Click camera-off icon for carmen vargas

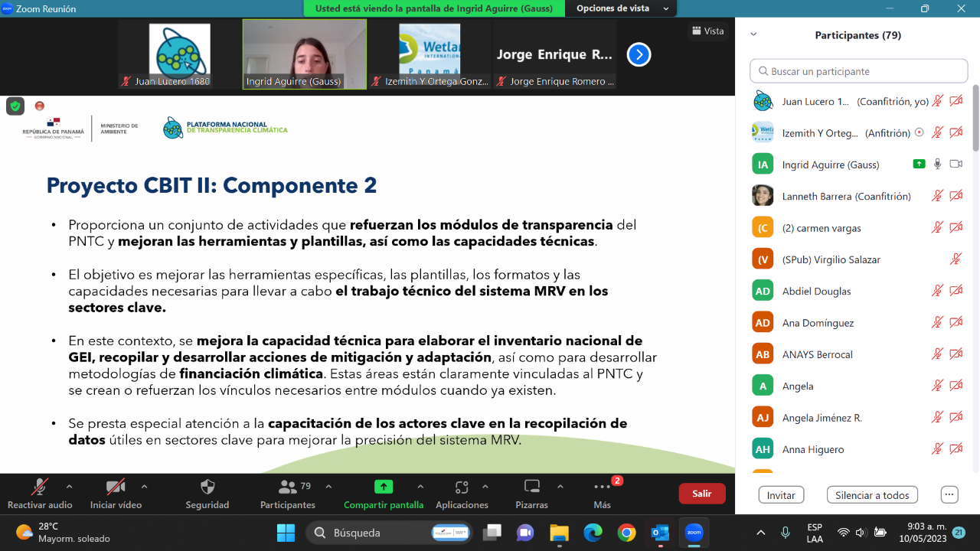tap(956, 227)
